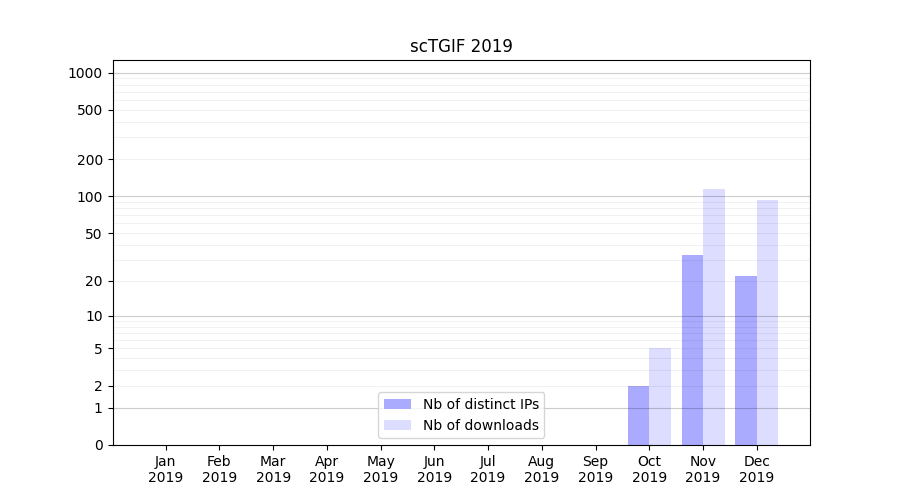Click the light blue downloads legend swatch
Viewport: 900px width, 500px height.
tap(397, 425)
